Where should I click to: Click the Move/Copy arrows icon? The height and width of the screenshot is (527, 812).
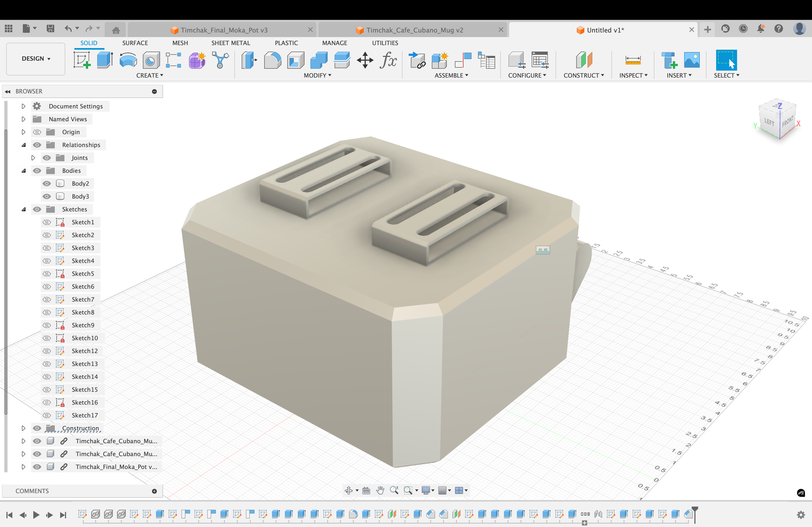[x=365, y=60]
